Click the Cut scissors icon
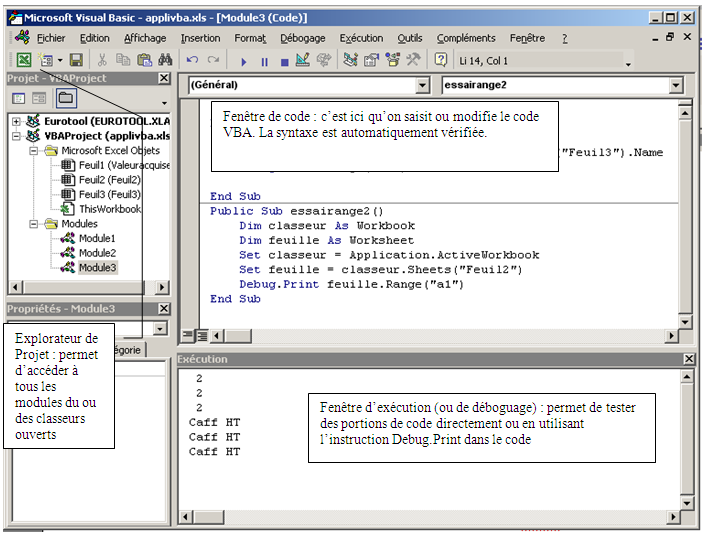The height and width of the screenshot is (537, 705). [102, 60]
